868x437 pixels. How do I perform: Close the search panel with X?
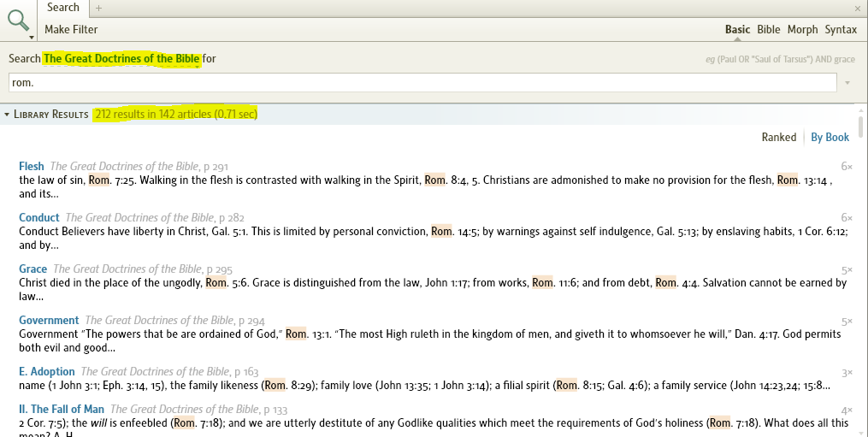coord(858,9)
